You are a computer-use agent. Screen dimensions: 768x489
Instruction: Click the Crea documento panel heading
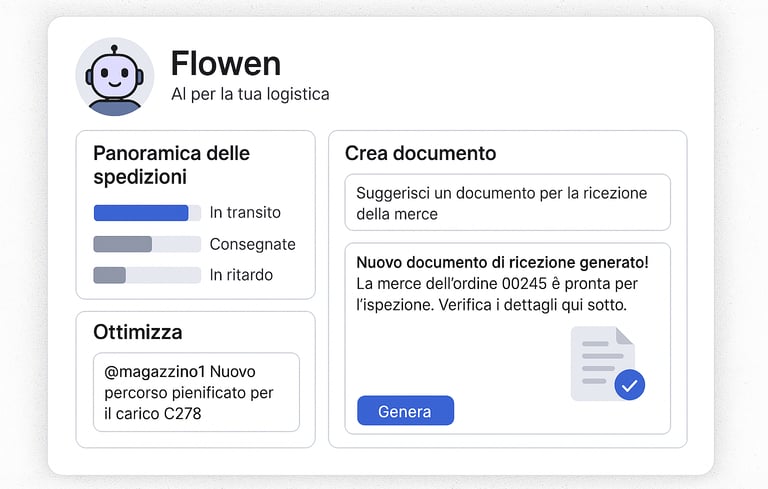click(x=420, y=153)
